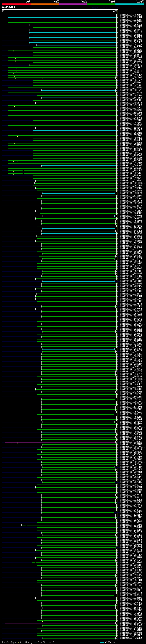The image size is (146, 644).
Task: Open hit UniRef100_P16048
Action: coord(131,70)
